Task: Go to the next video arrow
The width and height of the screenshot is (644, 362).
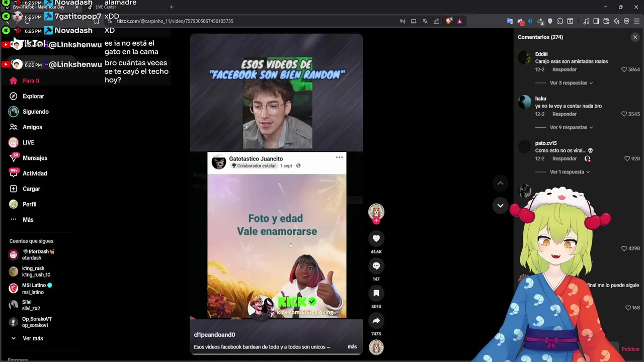Action: pyautogui.click(x=500, y=205)
